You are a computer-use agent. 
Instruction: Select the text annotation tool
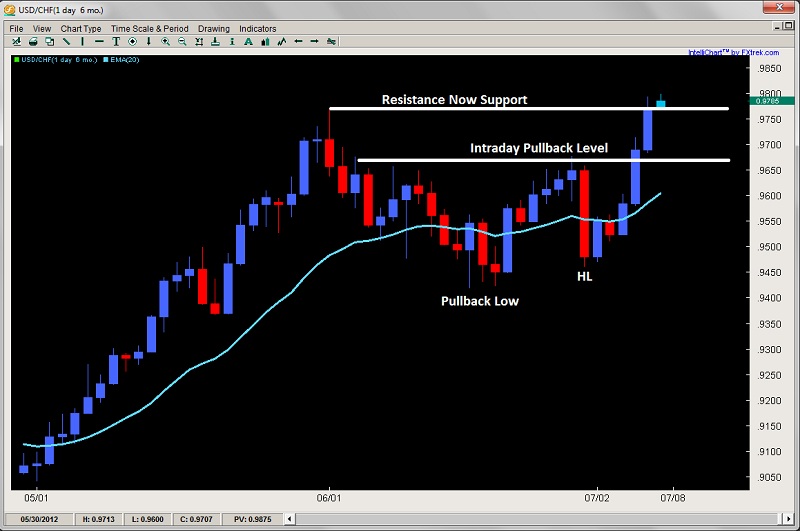click(x=116, y=41)
